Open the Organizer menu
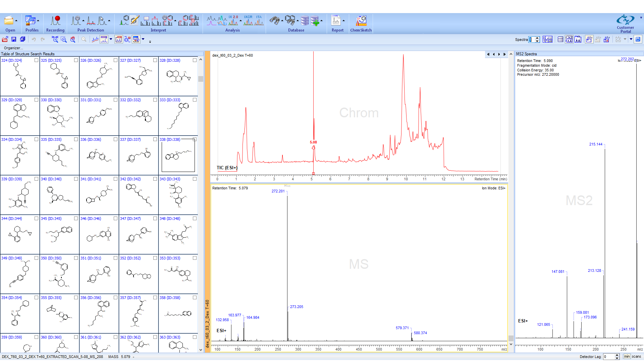The width and height of the screenshot is (644, 362). [x=13, y=48]
